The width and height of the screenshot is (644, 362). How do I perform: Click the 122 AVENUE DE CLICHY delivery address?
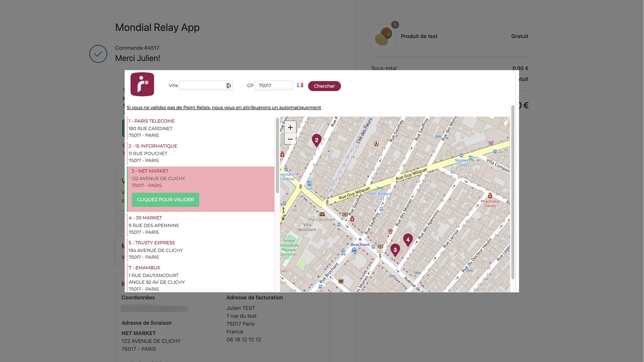pyautogui.click(x=151, y=341)
